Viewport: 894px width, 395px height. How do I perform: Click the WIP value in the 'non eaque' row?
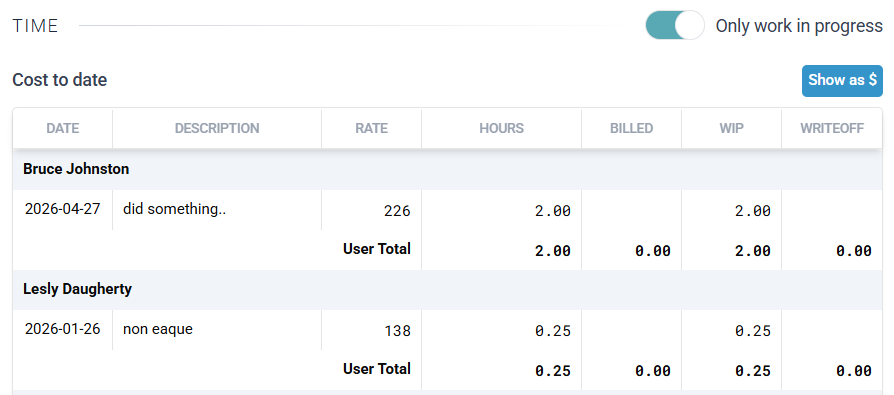753,331
